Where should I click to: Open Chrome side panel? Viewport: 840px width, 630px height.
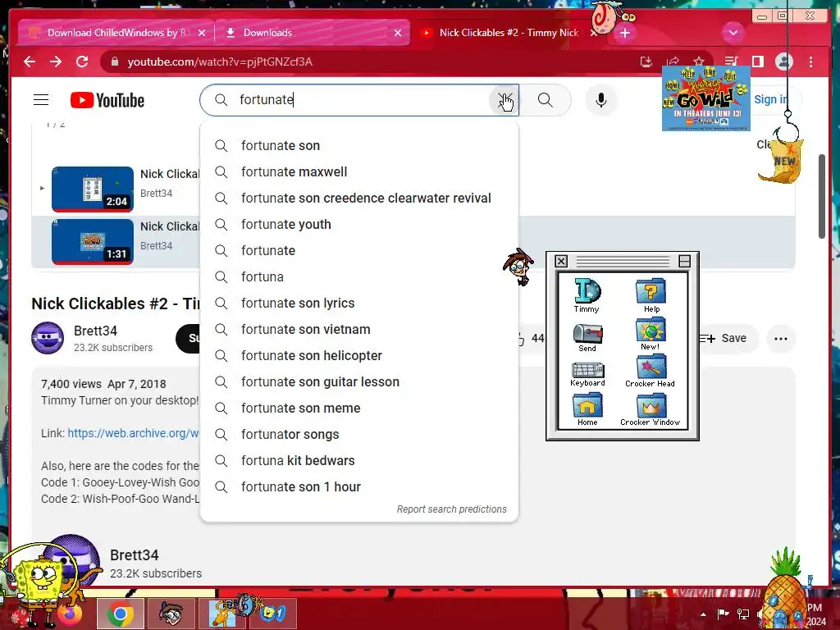pyautogui.click(x=757, y=62)
